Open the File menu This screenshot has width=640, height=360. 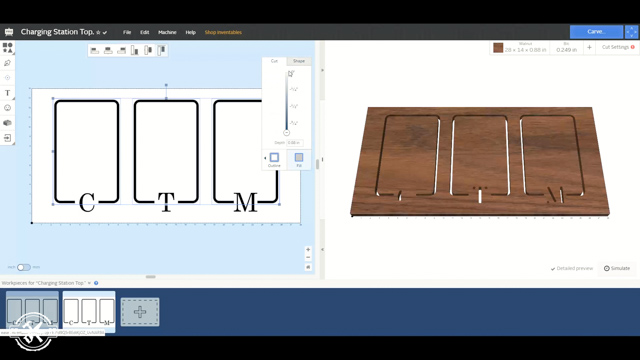pos(127,32)
